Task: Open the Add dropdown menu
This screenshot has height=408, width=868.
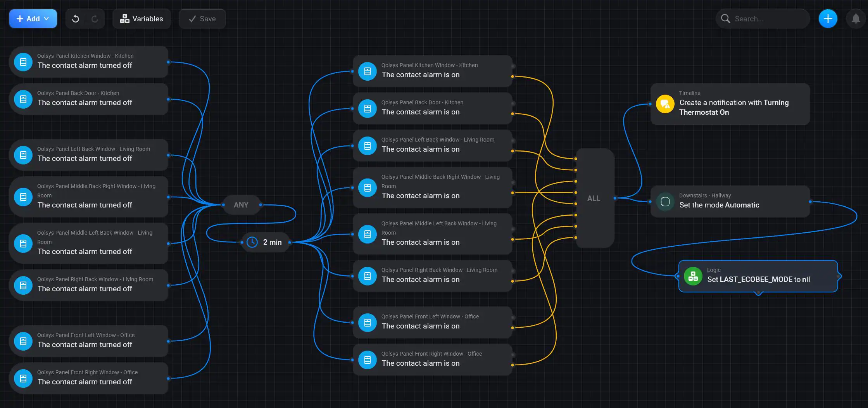Action: [x=33, y=19]
